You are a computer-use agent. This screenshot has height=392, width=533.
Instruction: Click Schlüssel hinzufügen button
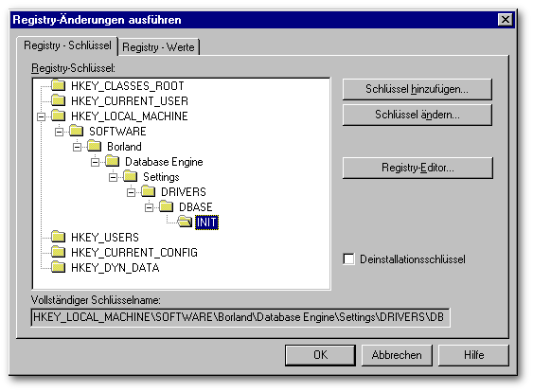coord(418,89)
